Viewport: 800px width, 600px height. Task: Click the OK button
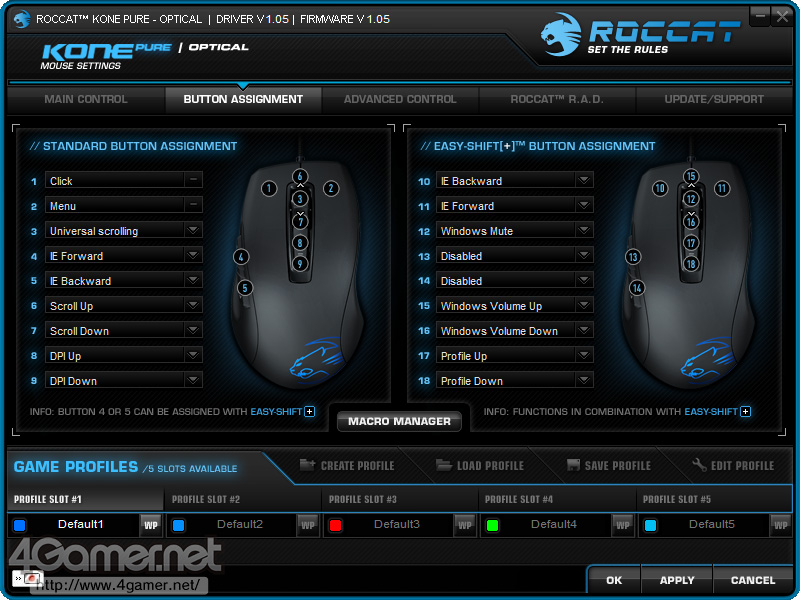[614, 581]
